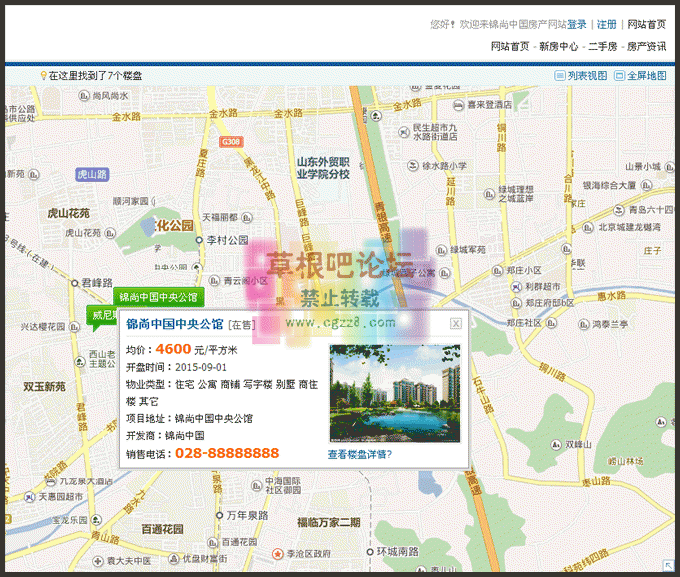The width and height of the screenshot is (680, 577).
Task: Click the 双峰山 mountain icon
Action: coord(556,445)
